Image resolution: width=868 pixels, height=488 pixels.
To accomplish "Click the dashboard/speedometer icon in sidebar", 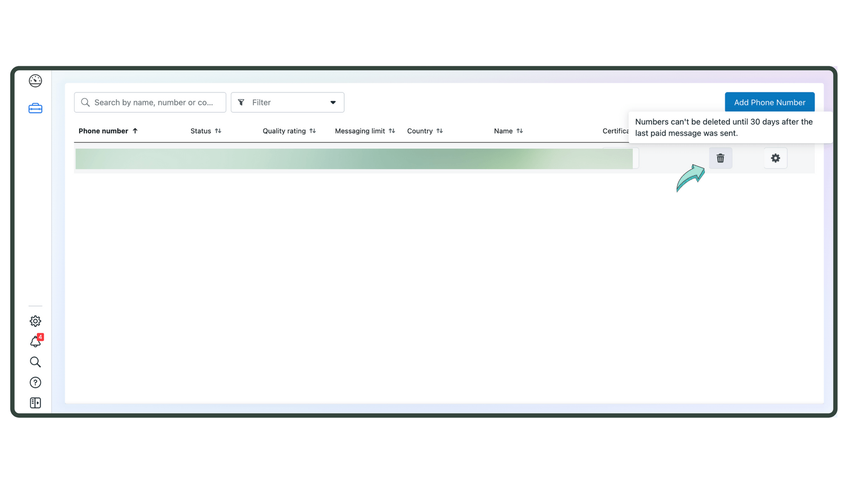I will (35, 80).
